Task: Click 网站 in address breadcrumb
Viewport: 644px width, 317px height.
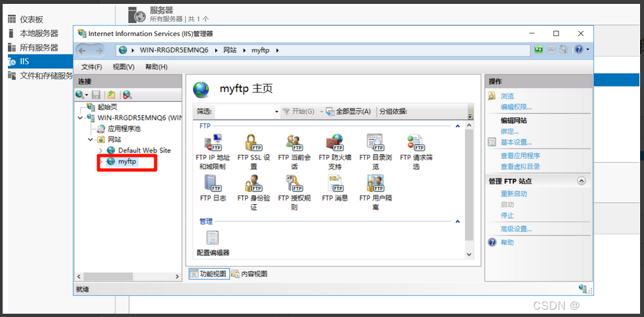Action: (x=230, y=50)
